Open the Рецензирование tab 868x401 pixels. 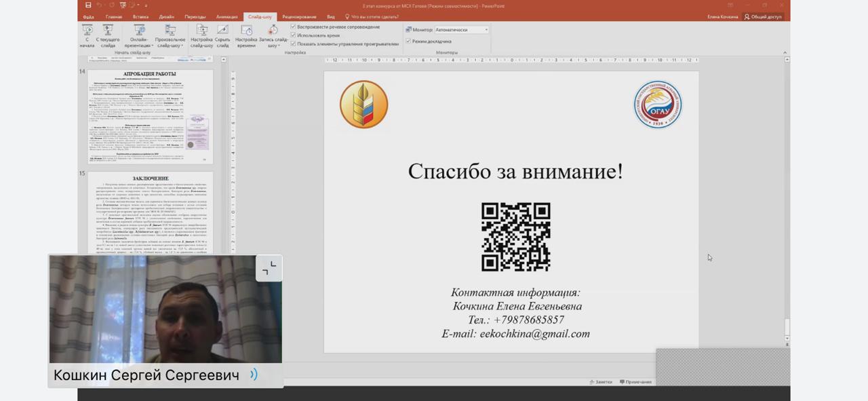[x=299, y=17]
